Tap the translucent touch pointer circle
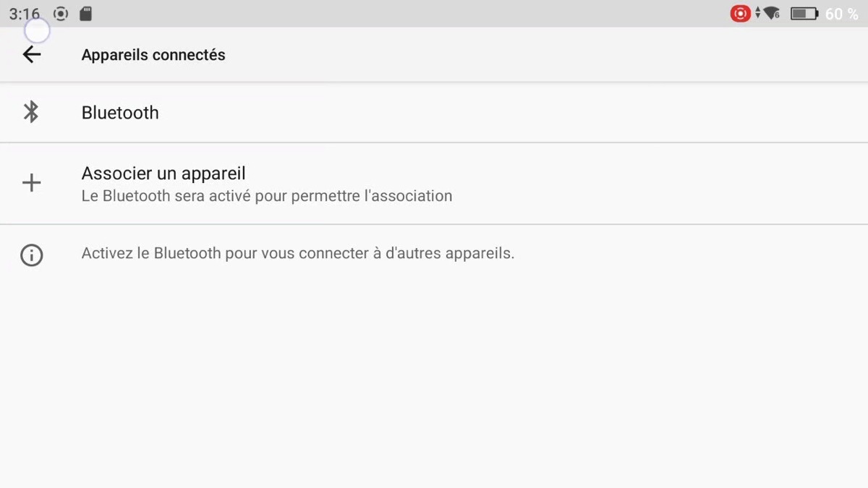 click(x=37, y=31)
